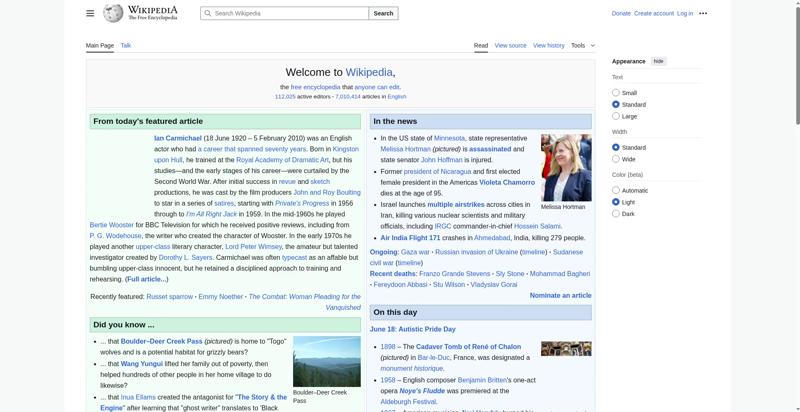800x412 pixels.
Task: Hide the Appearance panel
Action: click(x=659, y=61)
